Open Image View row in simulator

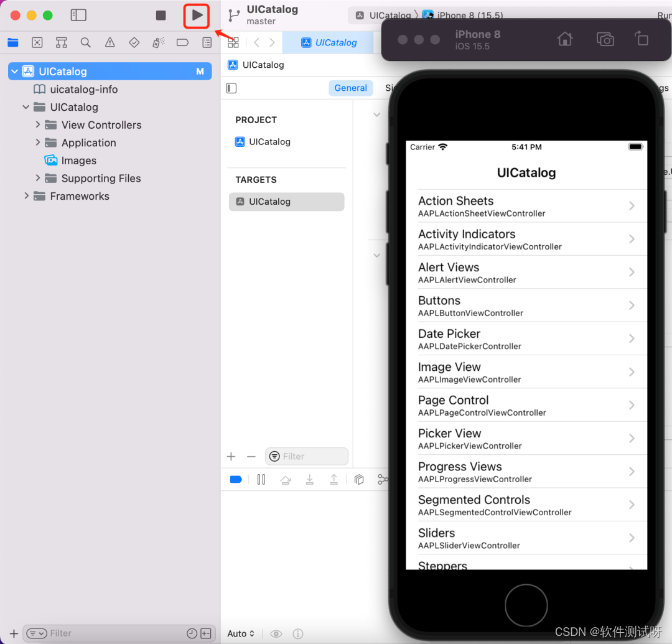pyautogui.click(x=526, y=372)
